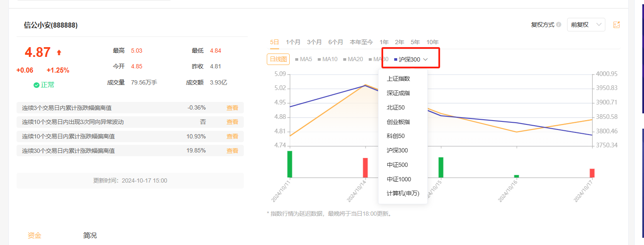Switch to the 6个月 range tab
This screenshot has width=644, height=245.
tap(336, 42)
